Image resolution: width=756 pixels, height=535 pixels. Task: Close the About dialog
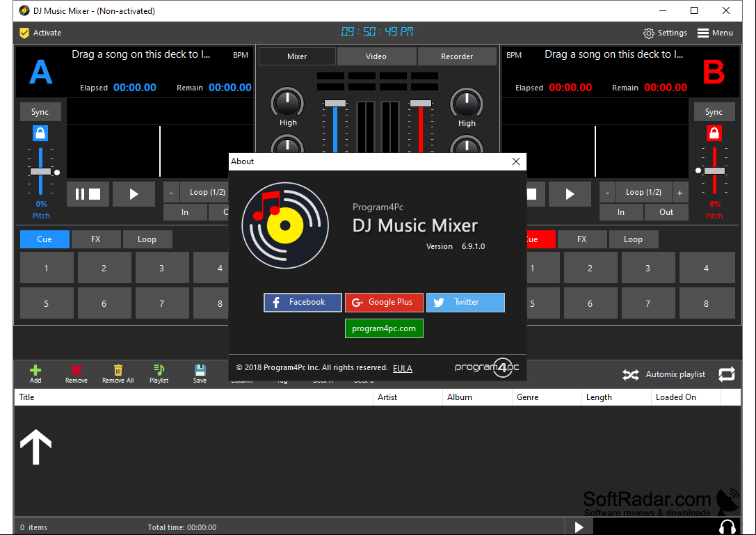[516, 161]
